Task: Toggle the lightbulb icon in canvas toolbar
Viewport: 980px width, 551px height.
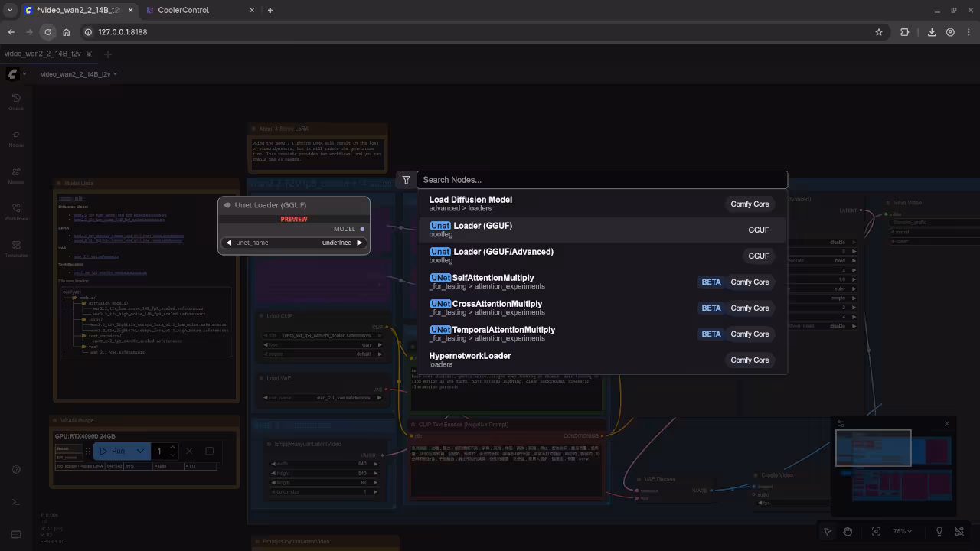Action: [x=939, y=531]
